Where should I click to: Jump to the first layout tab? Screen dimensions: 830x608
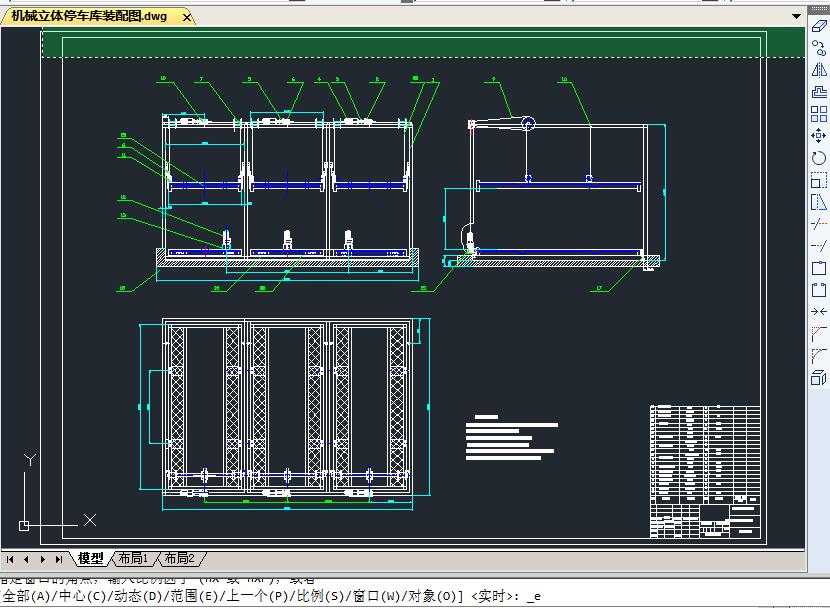point(11,559)
